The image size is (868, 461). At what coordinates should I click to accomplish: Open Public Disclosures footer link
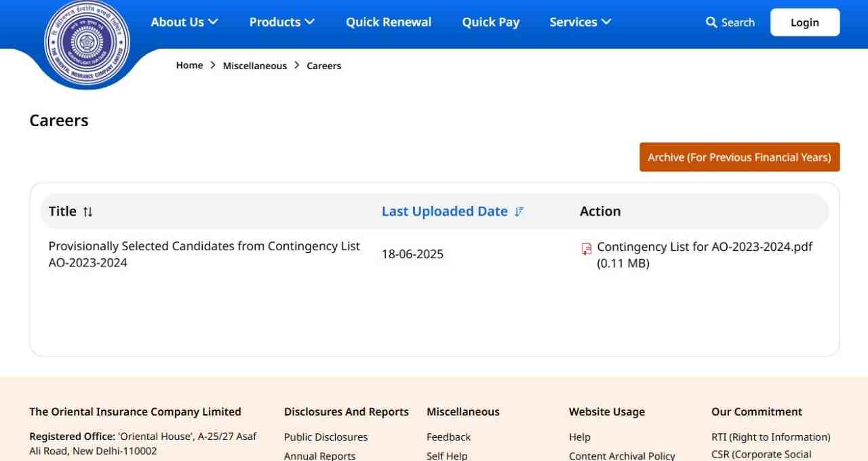[x=325, y=437]
